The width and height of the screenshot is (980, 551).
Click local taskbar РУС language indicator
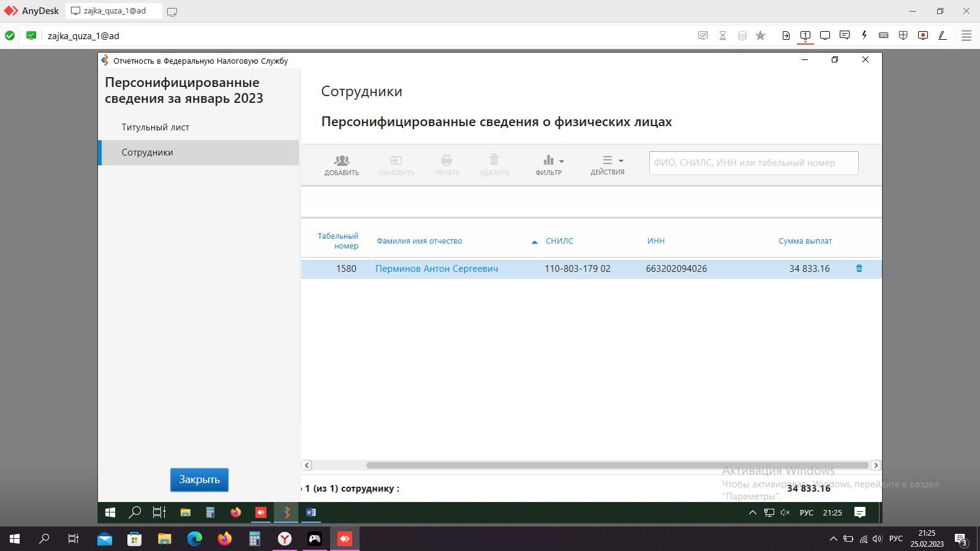[x=896, y=539]
